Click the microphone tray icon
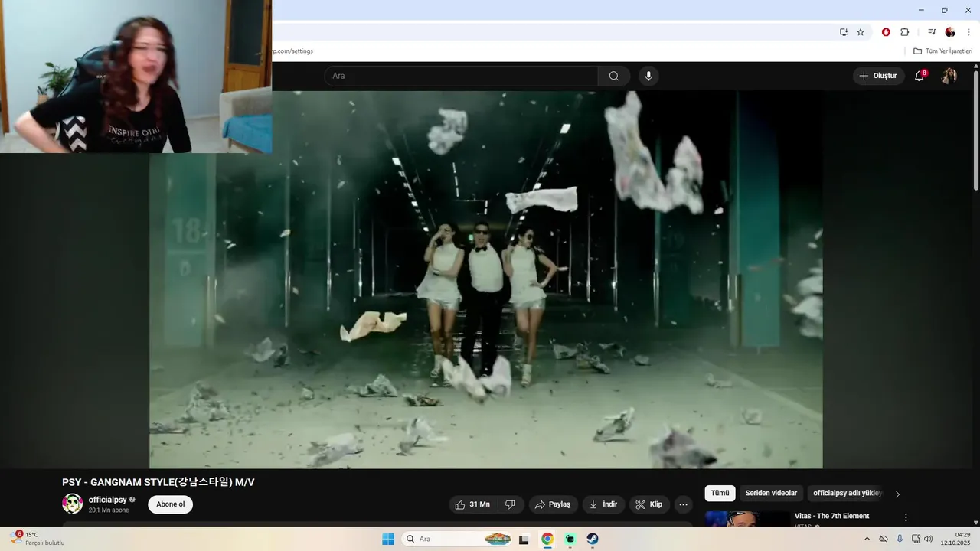The width and height of the screenshot is (980, 551). point(900,539)
